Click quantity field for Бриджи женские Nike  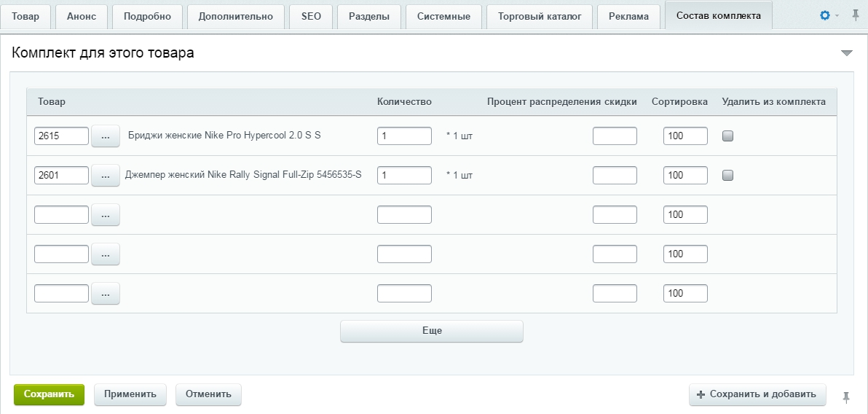tap(404, 136)
